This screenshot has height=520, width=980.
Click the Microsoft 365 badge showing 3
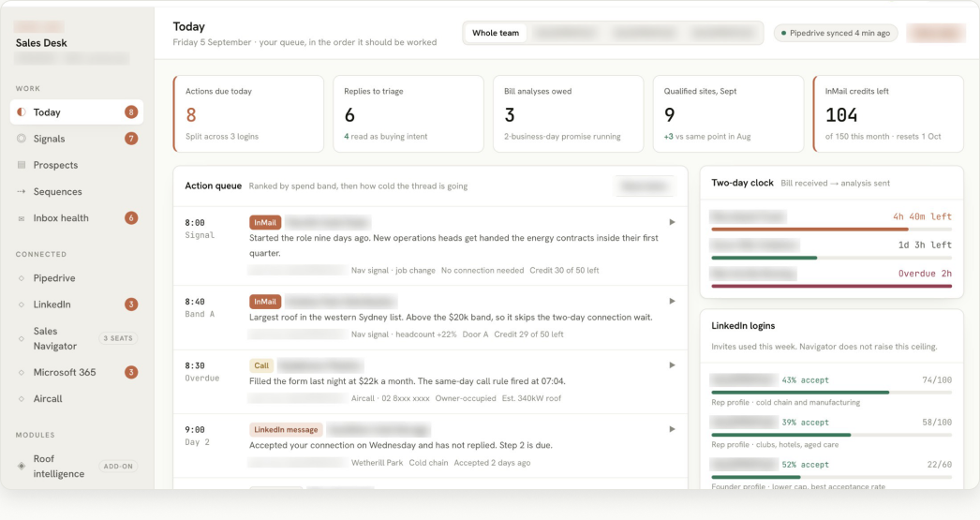[x=130, y=372]
